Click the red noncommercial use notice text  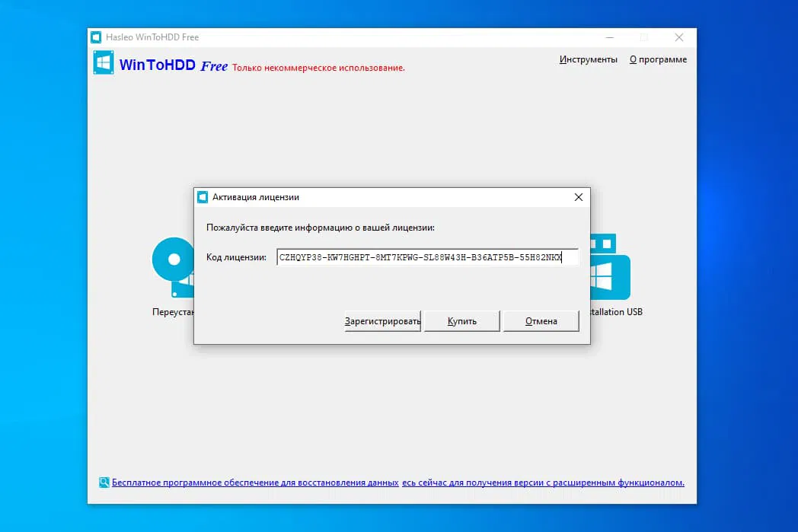click(x=318, y=67)
